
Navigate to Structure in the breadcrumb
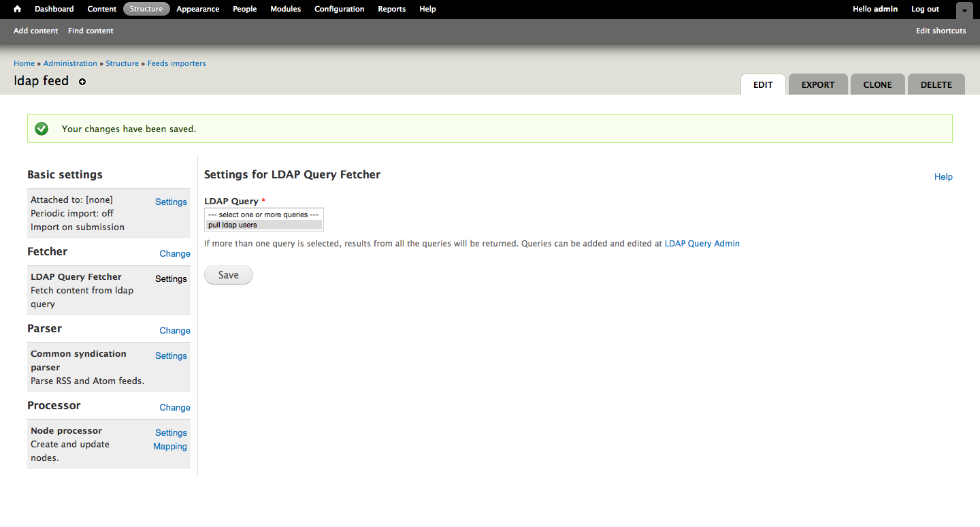tap(122, 63)
